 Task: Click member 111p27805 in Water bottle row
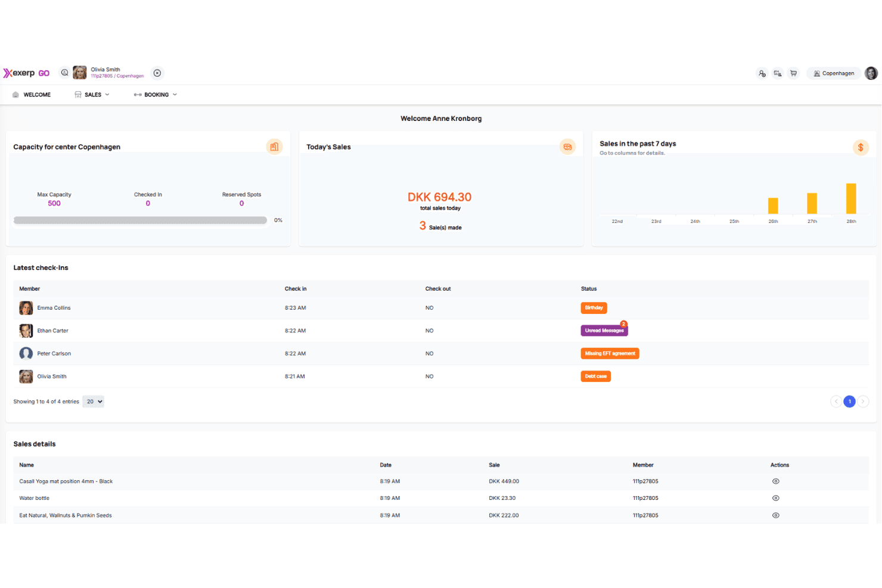[645, 498]
